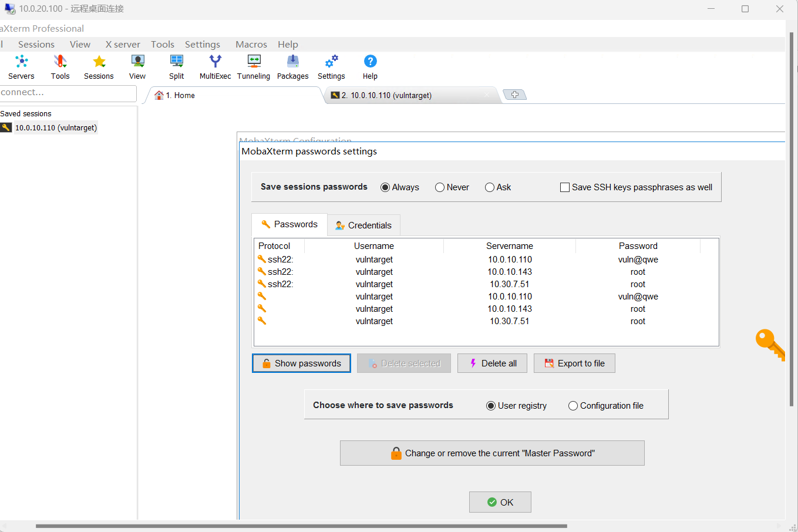The height and width of the screenshot is (532, 798).
Task: Click the quick connect search field
Action: (68, 93)
